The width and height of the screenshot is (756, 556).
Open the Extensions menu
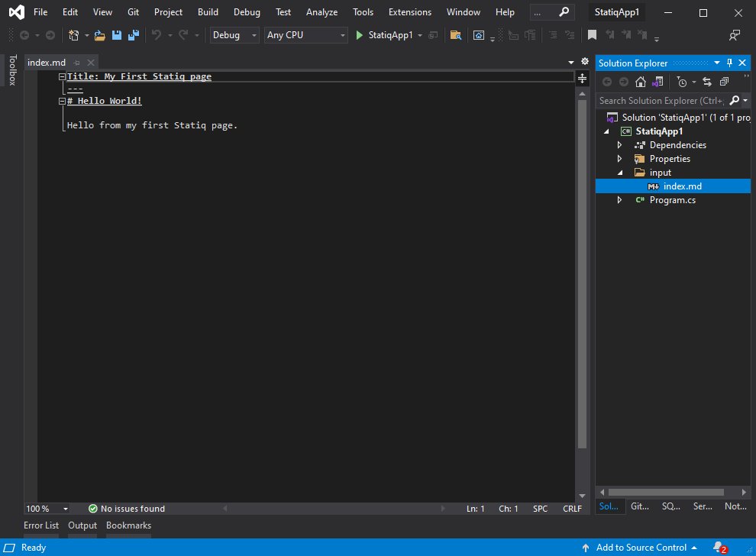(409, 12)
